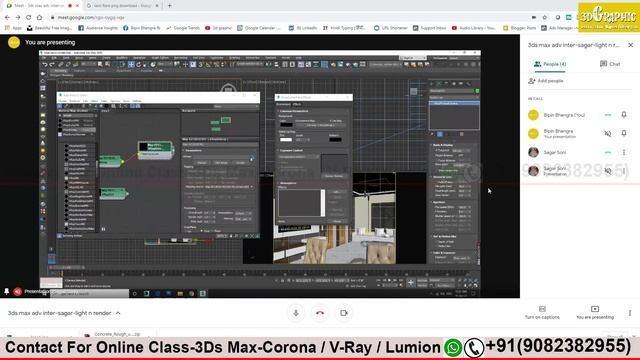The width and height of the screenshot is (640, 360).
Task: Open the Blogger Posts bookmark
Action: click(520, 28)
